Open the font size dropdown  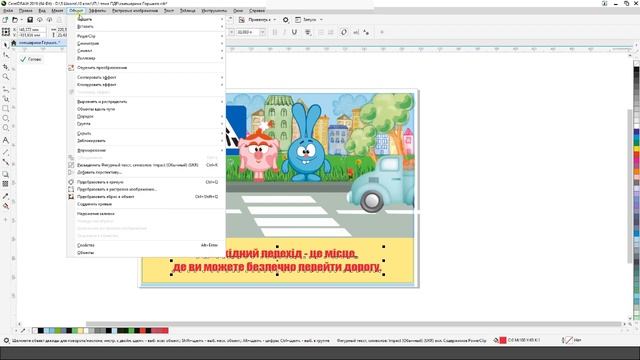pyautogui.click(x=262, y=32)
